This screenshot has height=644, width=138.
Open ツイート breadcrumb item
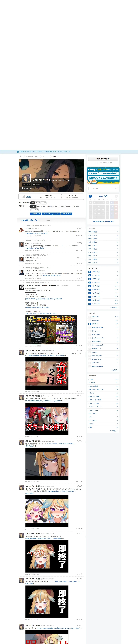[x=45, y=156]
